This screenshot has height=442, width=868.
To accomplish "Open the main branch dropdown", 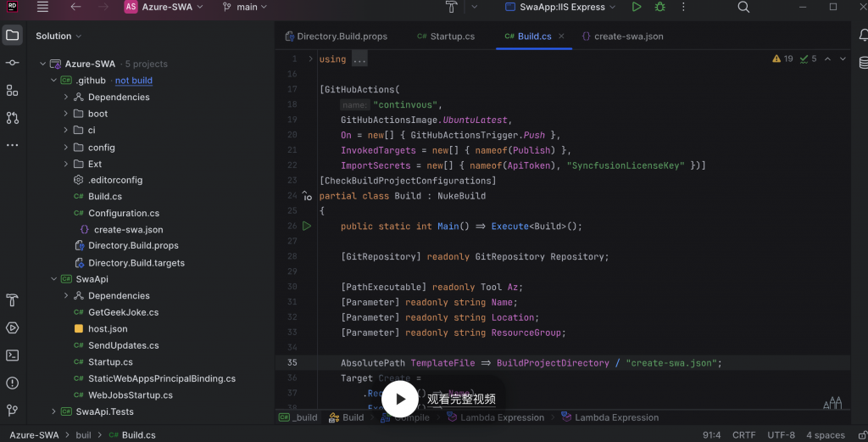I will click(x=245, y=7).
